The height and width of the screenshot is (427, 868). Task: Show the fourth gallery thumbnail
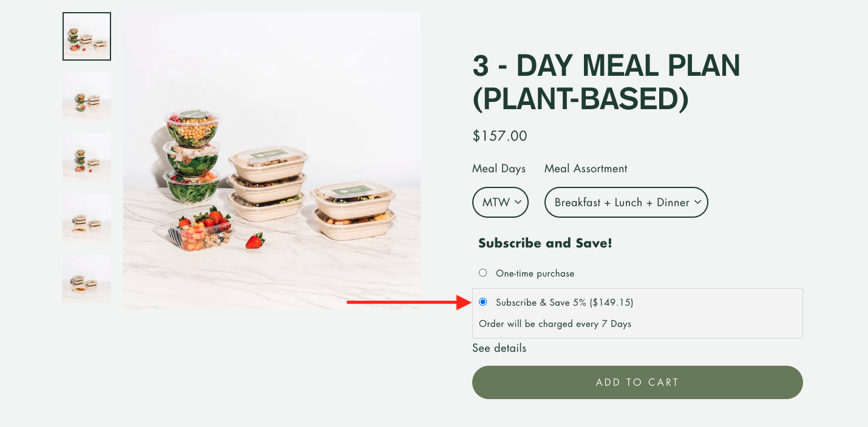click(87, 218)
